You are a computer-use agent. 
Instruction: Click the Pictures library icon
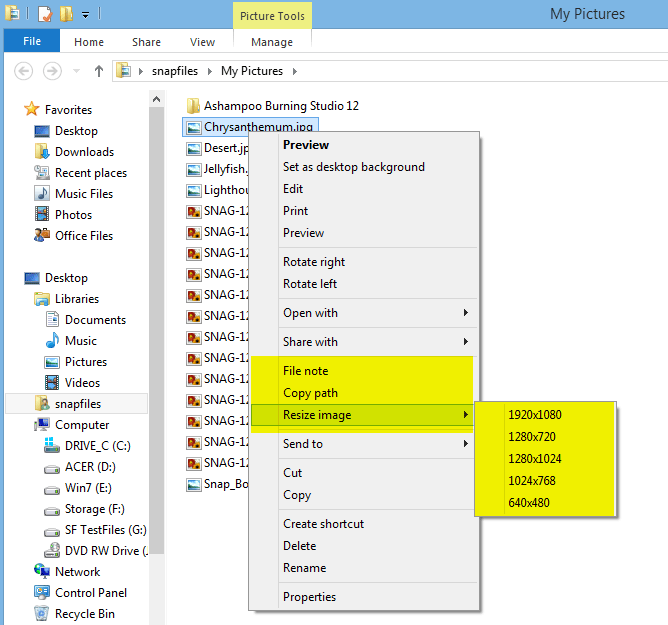(52, 362)
